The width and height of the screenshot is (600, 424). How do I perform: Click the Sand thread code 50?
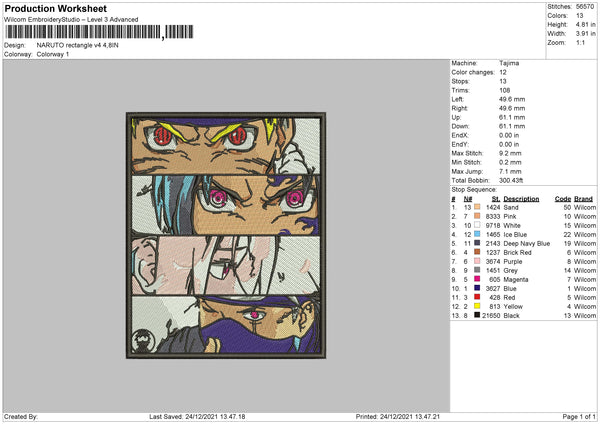pos(567,207)
